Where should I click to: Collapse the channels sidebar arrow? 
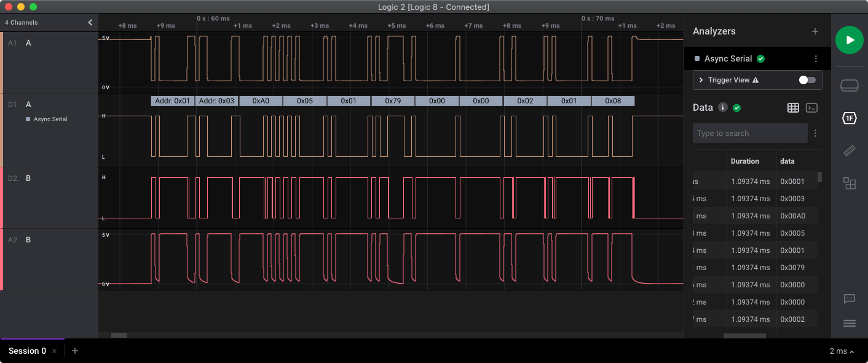coord(90,22)
